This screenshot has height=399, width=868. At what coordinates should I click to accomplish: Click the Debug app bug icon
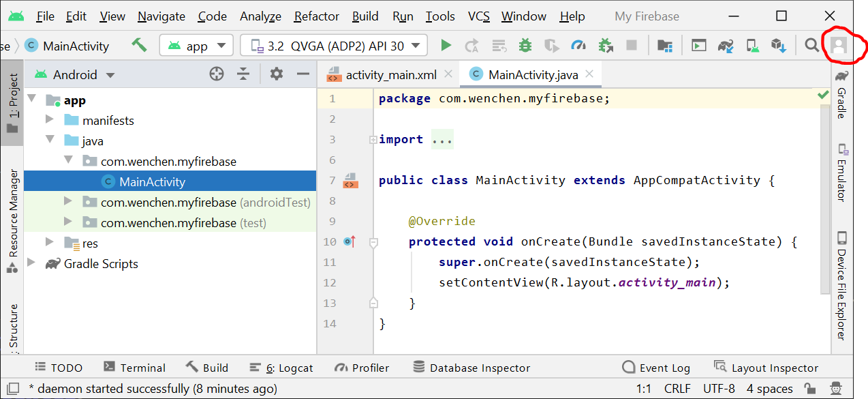click(525, 46)
